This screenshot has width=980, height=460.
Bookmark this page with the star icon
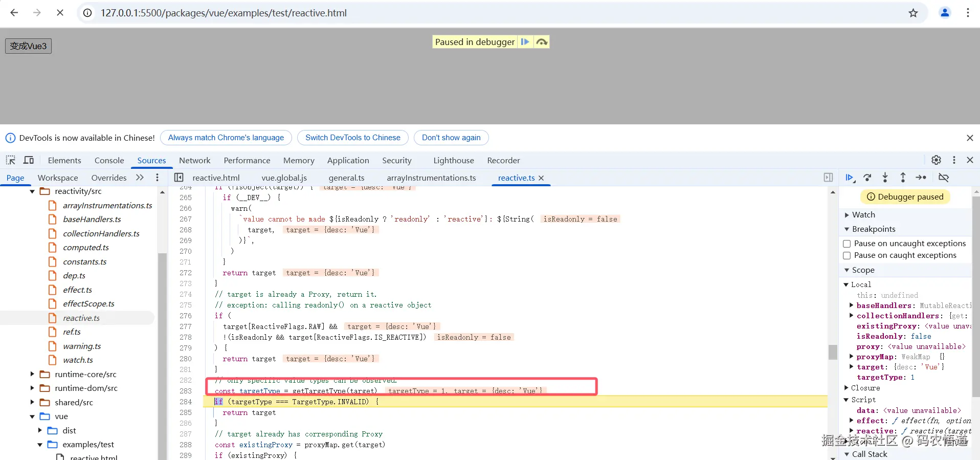(x=913, y=13)
